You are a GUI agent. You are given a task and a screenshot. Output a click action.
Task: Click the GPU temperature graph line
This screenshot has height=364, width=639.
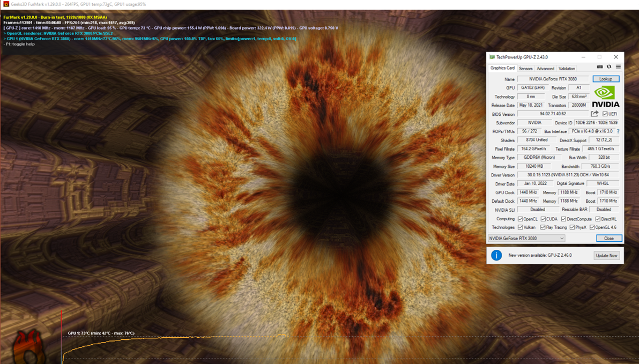tap(188, 338)
